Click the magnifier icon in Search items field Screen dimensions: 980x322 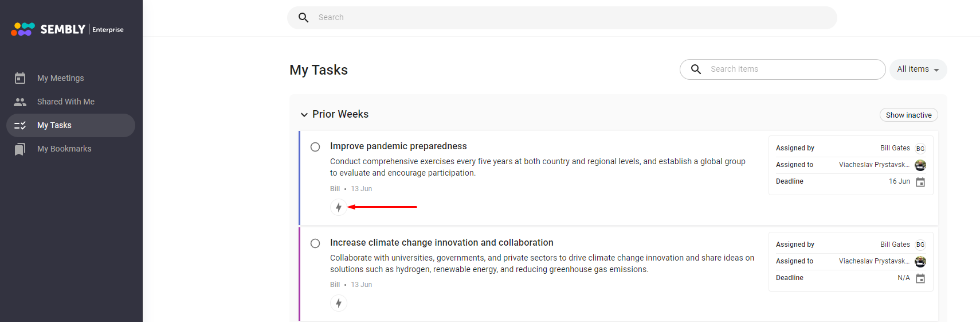[696, 69]
